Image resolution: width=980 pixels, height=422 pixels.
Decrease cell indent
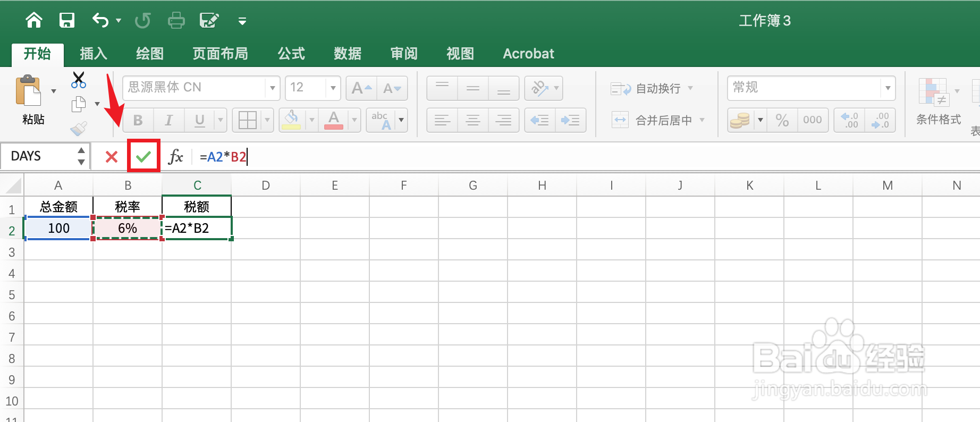[540, 120]
